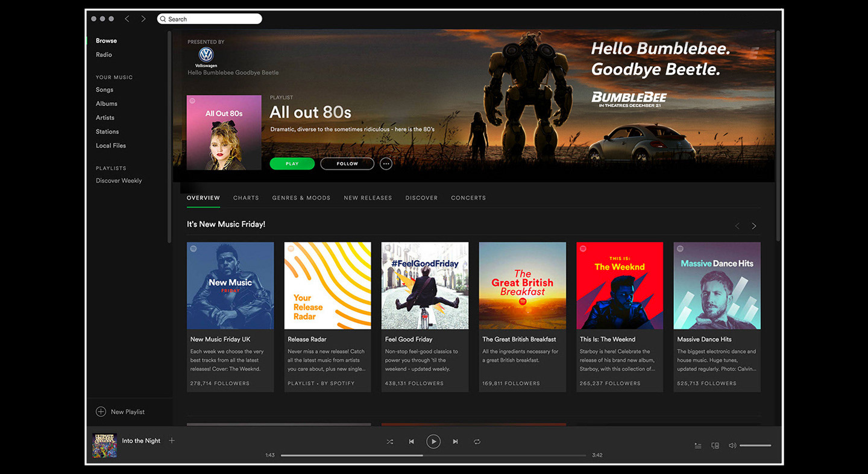
Task: Open Songs under Your Music
Action: click(x=104, y=89)
